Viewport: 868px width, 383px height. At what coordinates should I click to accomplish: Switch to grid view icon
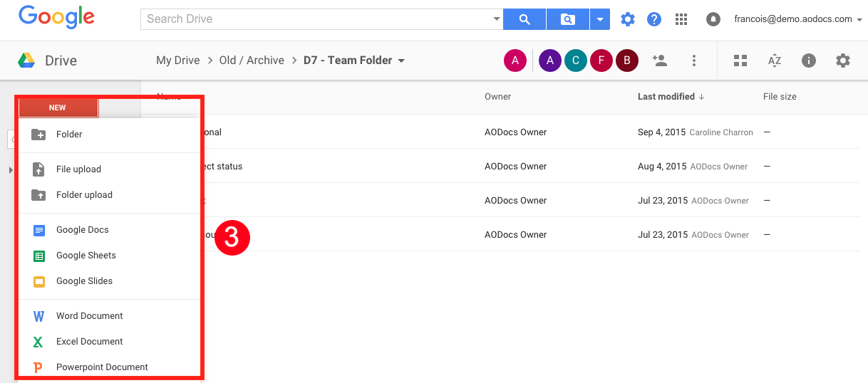(x=740, y=61)
